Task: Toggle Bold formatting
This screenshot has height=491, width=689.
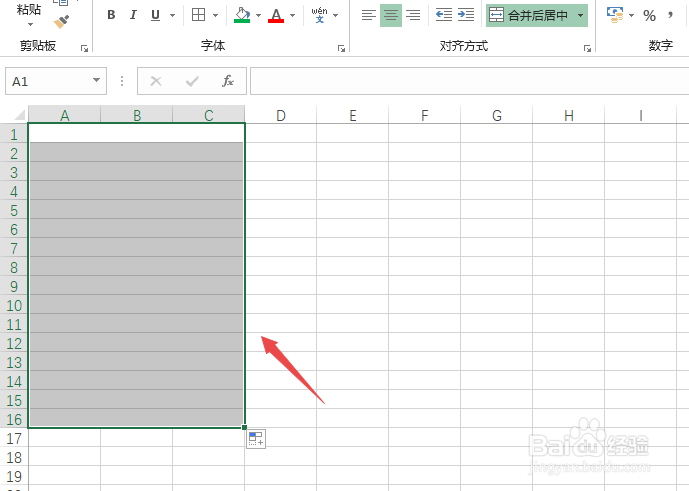Action: pyautogui.click(x=111, y=15)
